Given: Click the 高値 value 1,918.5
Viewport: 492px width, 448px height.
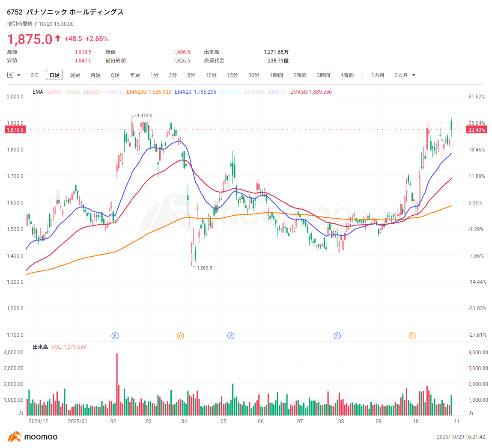Looking at the screenshot, I should [83, 52].
